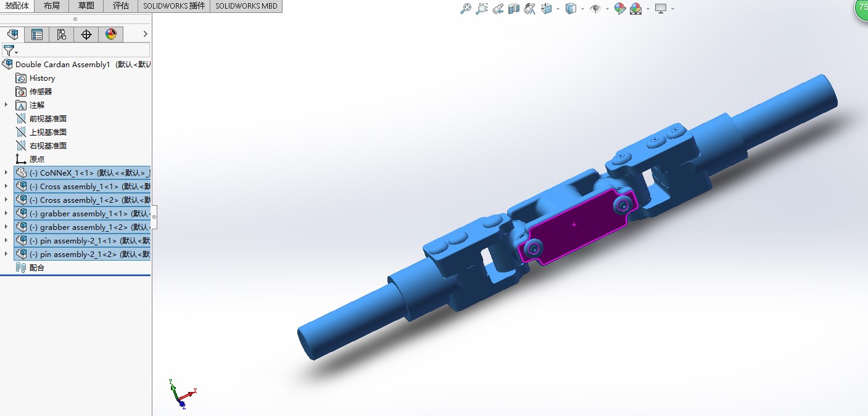
Task: Open the View Settings dropdown arrow
Action: tap(672, 9)
